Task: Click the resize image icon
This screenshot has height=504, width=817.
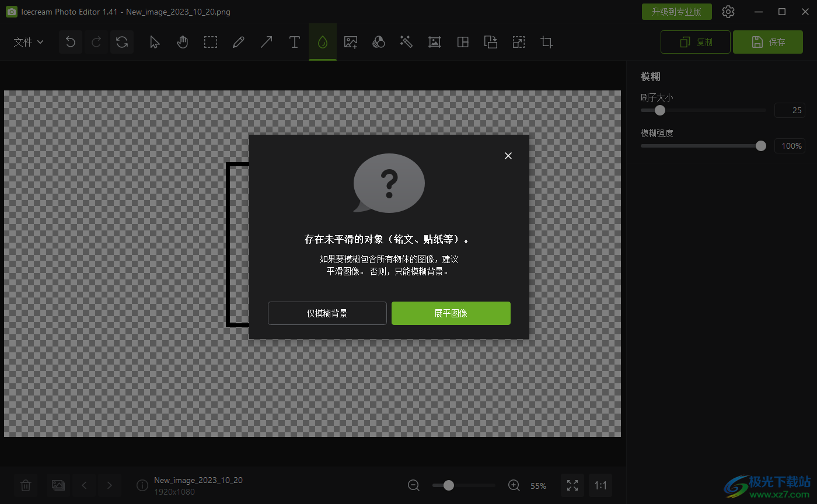Action: [x=519, y=42]
